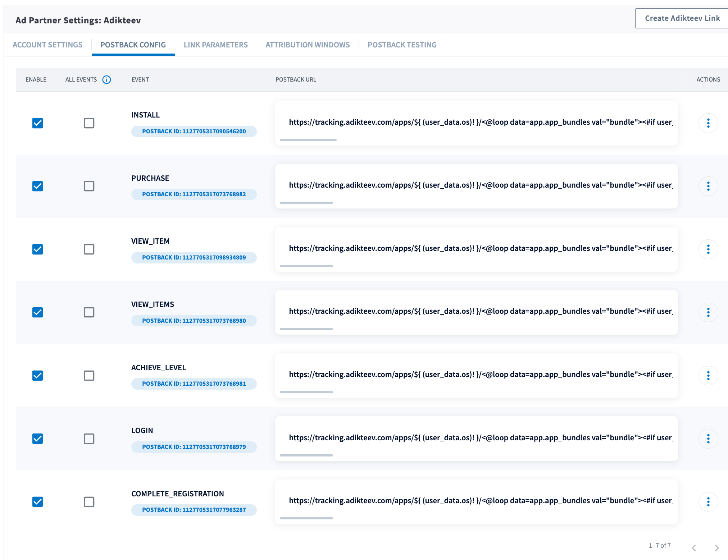The image size is (728, 560).
Task: Uncheck Enable for LOGIN event
Action: coord(38,439)
